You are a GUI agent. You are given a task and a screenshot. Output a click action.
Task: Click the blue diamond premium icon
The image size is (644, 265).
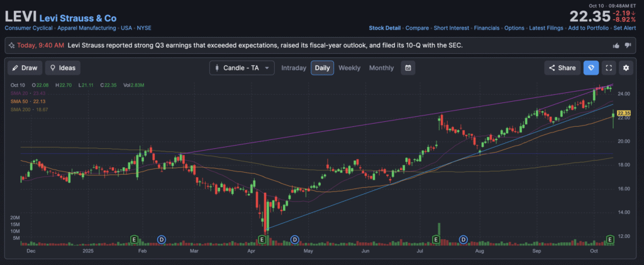pyautogui.click(x=591, y=68)
